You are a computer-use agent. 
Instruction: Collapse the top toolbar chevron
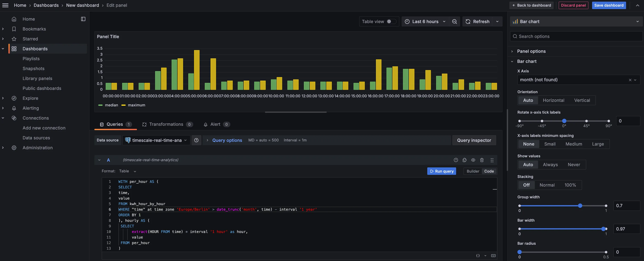pyautogui.click(x=637, y=5)
